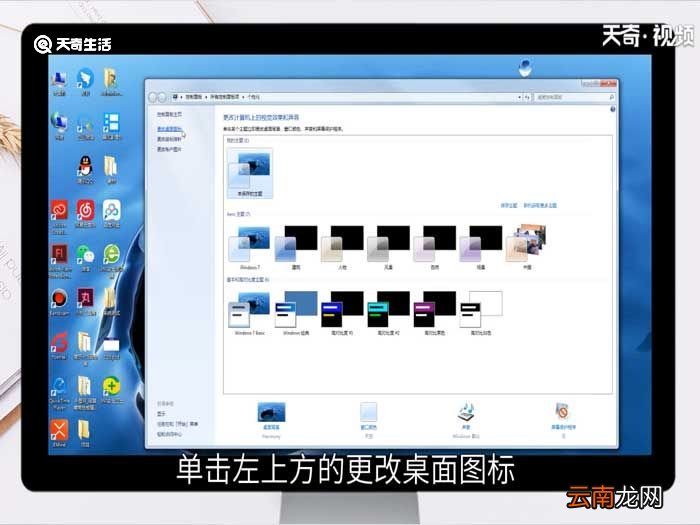This screenshot has height=525, width=700.
Task: Click the Back arrow in Personalization window
Action: coord(153,97)
